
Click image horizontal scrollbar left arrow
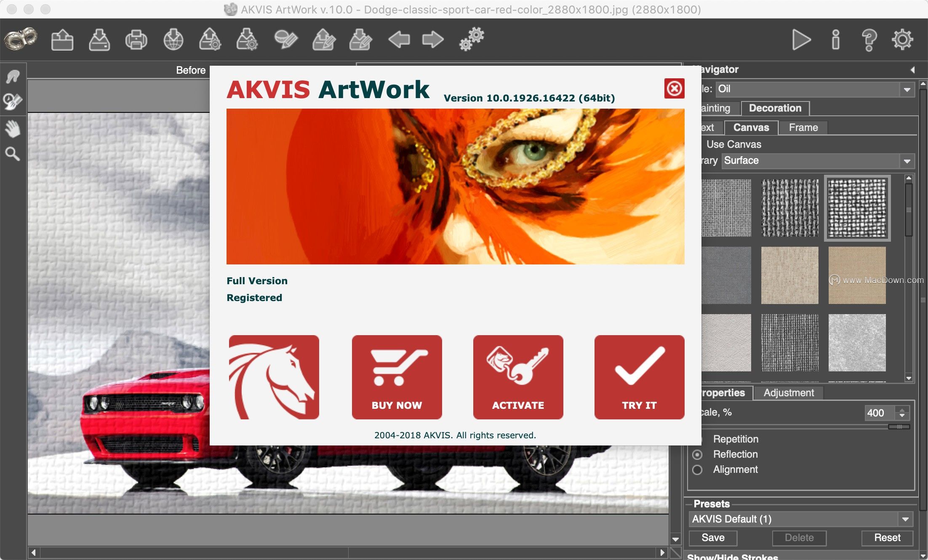tap(34, 552)
